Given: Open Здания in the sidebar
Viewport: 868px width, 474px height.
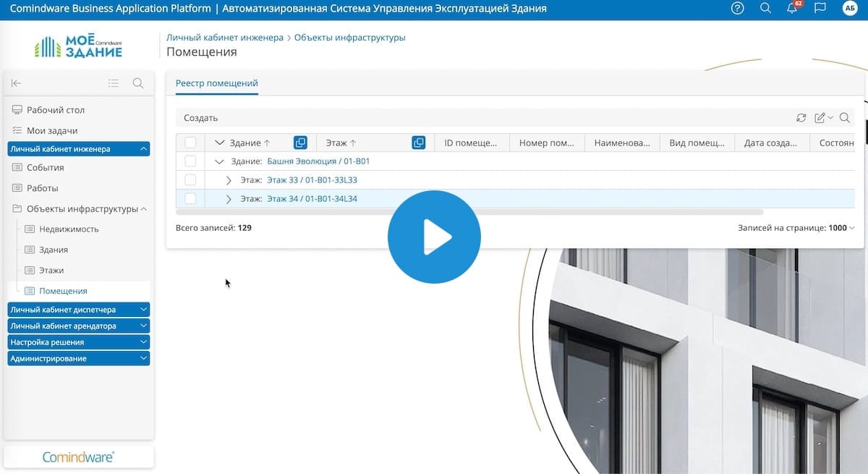Looking at the screenshot, I should click(54, 250).
